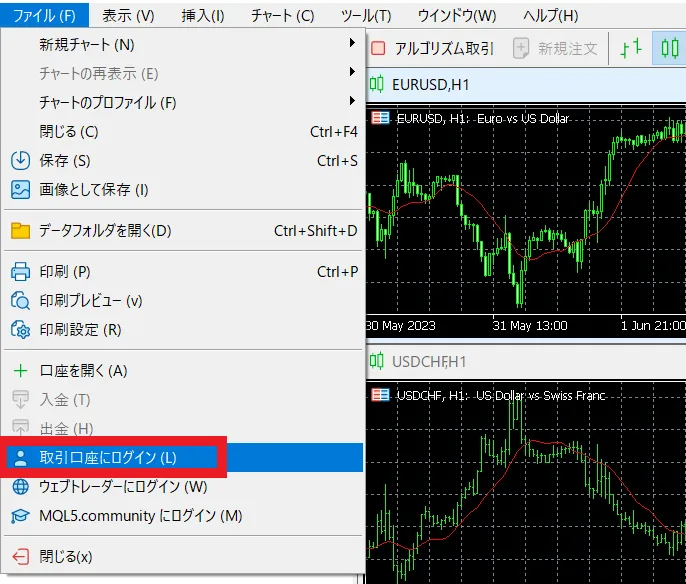This screenshot has height=584, width=686.
Task: Open the ファイル (F) menu
Action: coord(44,16)
